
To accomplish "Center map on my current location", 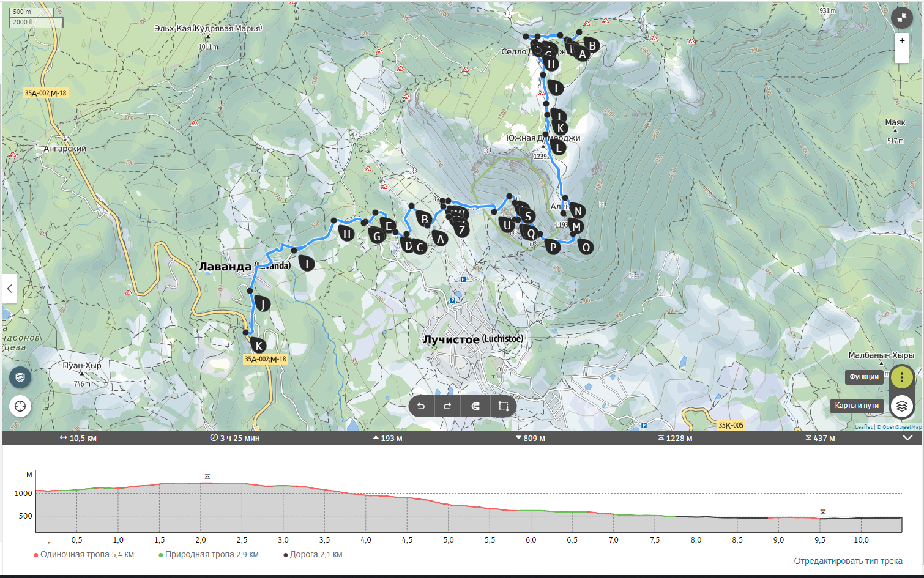I will click(x=20, y=406).
